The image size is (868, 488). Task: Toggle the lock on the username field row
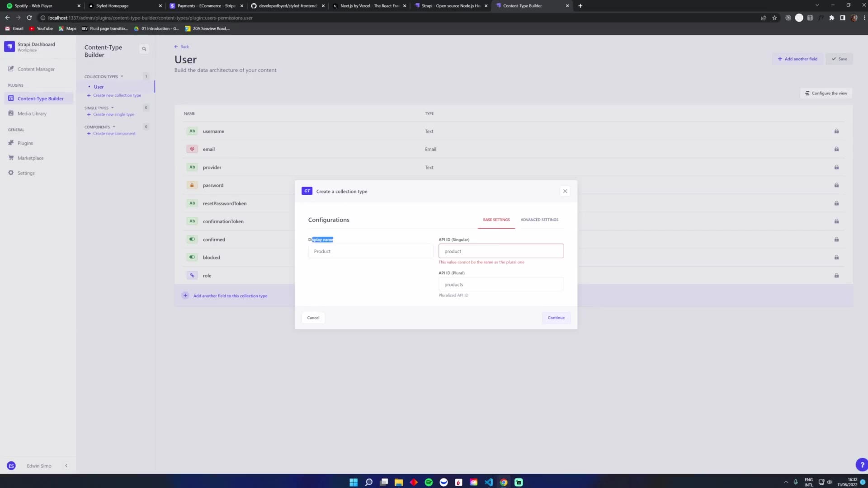pos(836,131)
